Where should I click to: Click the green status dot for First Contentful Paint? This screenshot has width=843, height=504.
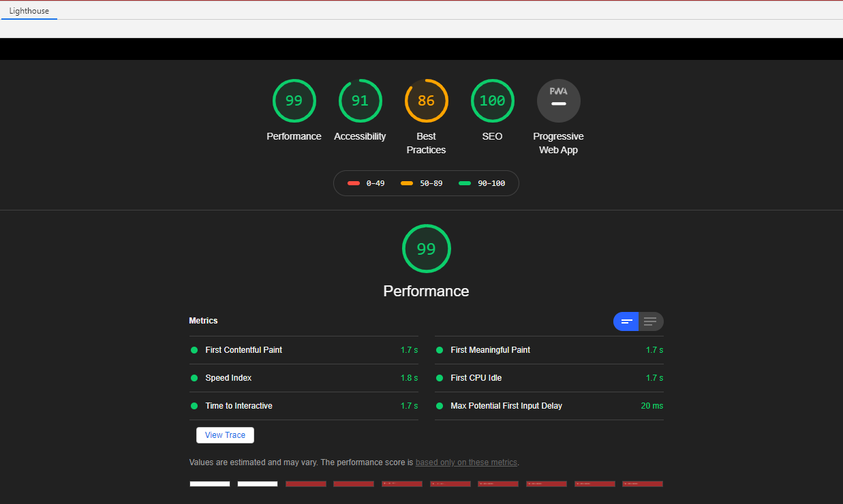coord(194,350)
